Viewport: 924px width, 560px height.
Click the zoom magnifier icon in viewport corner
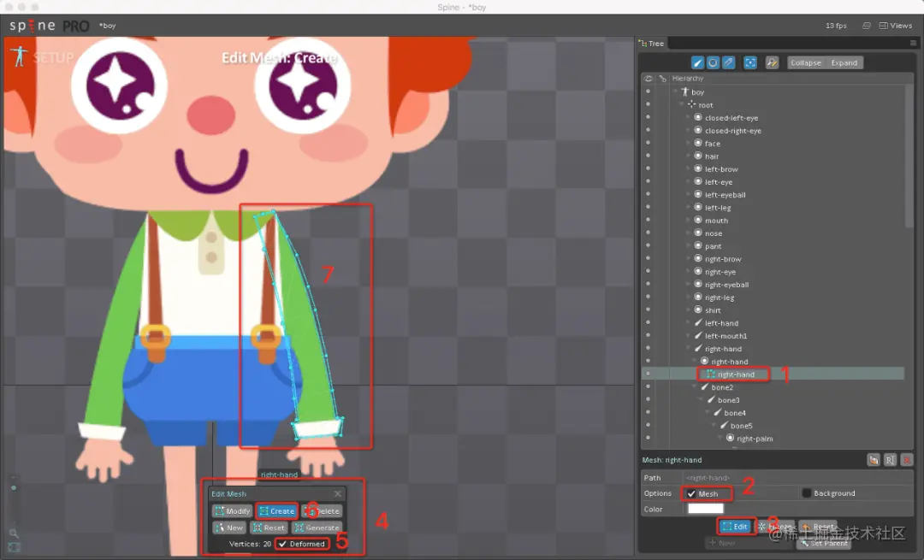[x=14, y=533]
